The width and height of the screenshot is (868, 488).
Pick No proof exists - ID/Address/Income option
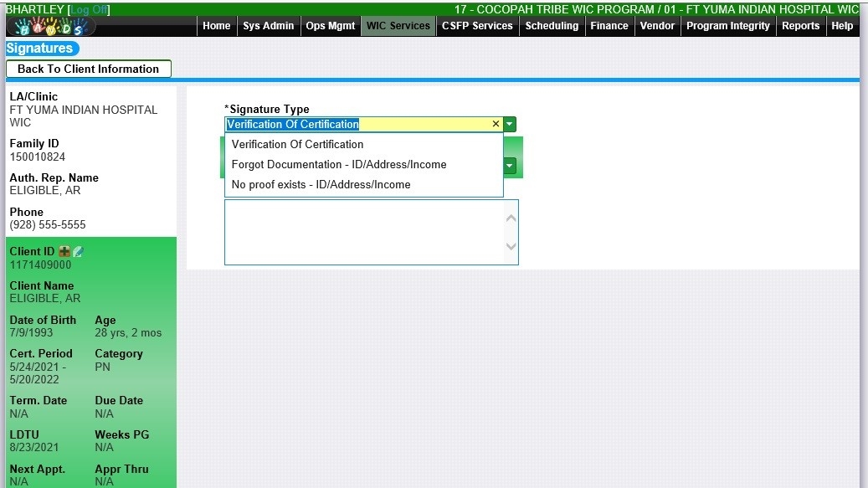[321, 184]
